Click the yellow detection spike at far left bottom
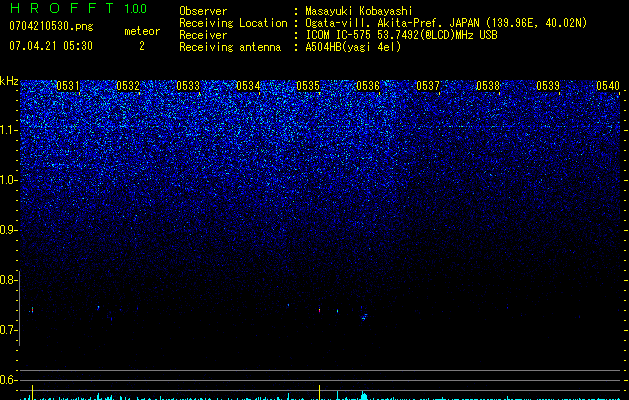Image resolution: width=629 pixels, height=400 pixels. [x=32, y=392]
